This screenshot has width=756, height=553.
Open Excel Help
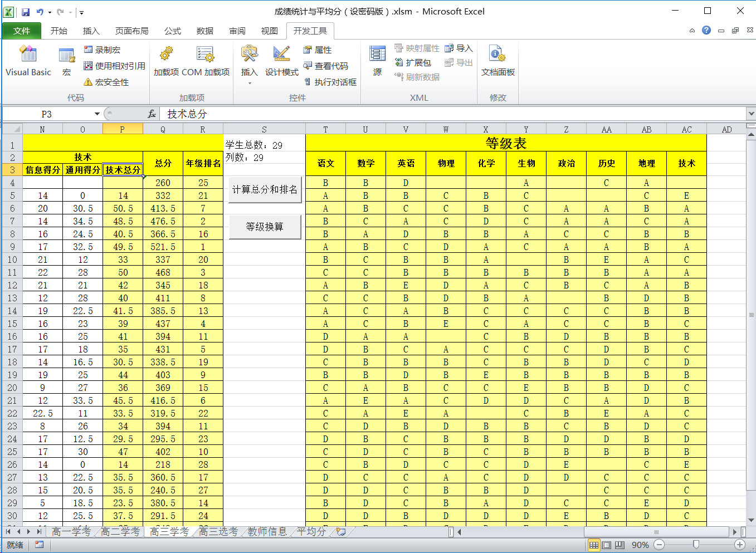coord(706,30)
